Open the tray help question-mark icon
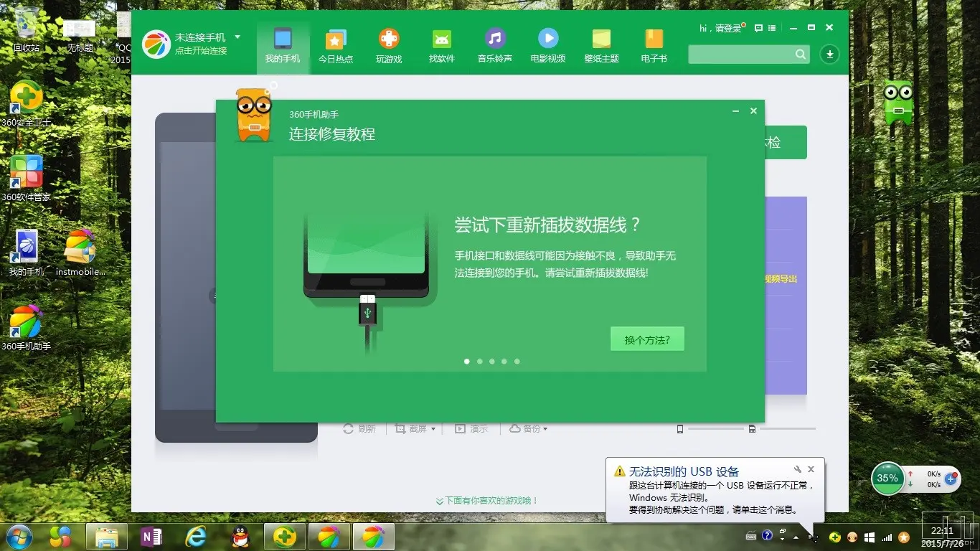Image resolution: width=980 pixels, height=551 pixels. point(767,535)
